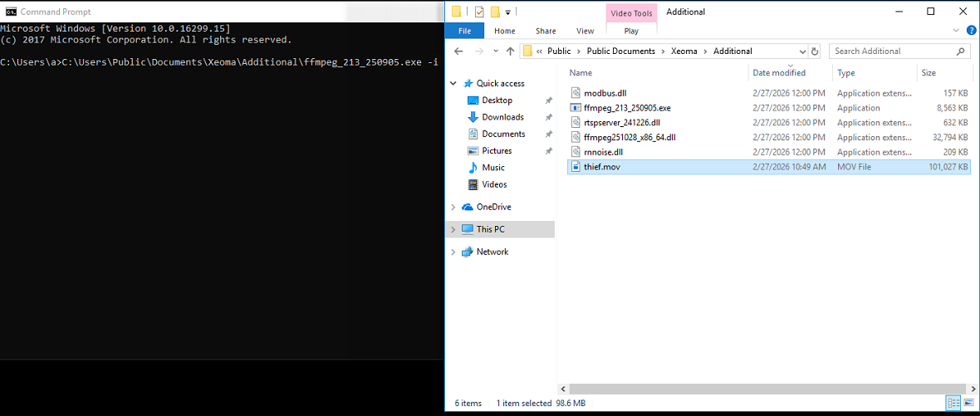Open Explorer Help with the question mark icon
980x416 pixels.
971,30
